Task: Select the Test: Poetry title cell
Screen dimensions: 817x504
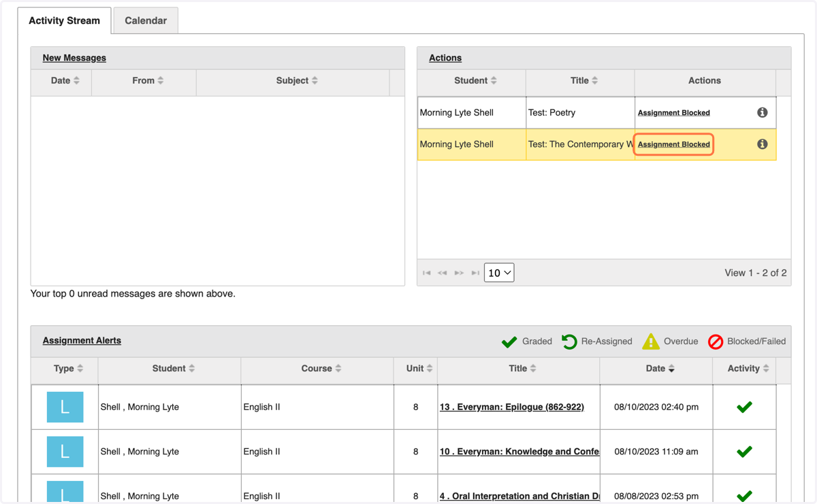Action: [580, 113]
